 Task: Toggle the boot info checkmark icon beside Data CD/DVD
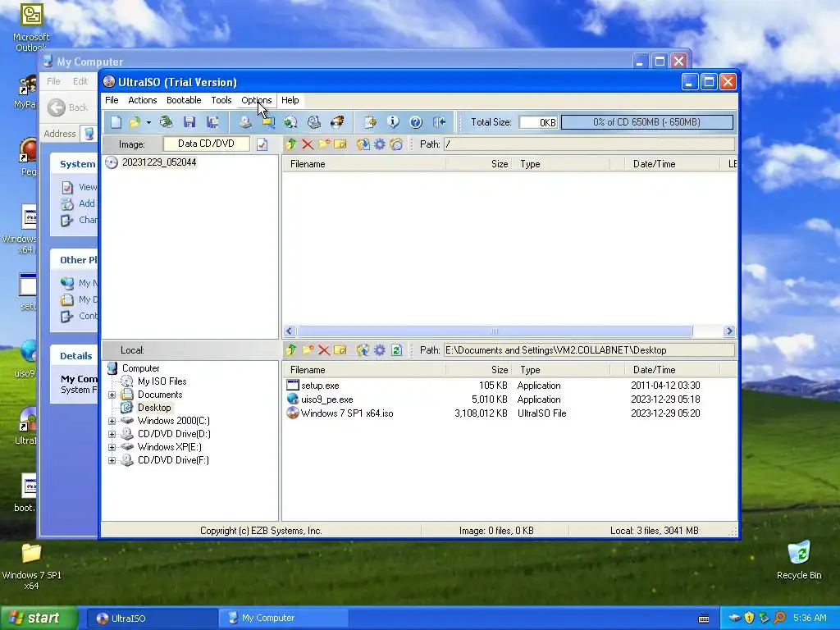pyautogui.click(x=262, y=144)
